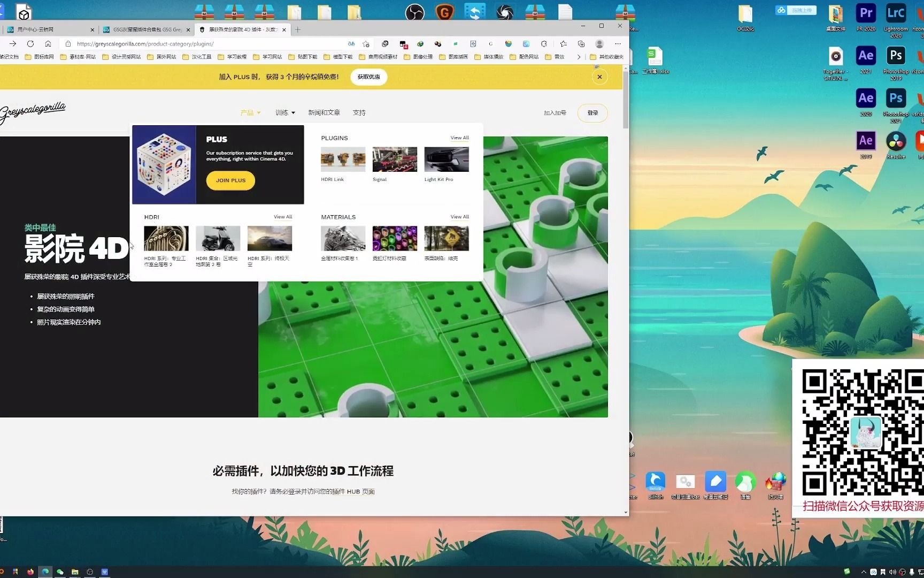Click the page vertical scrollbar thumb
The width and height of the screenshot is (924, 578).
[x=626, y=99]
